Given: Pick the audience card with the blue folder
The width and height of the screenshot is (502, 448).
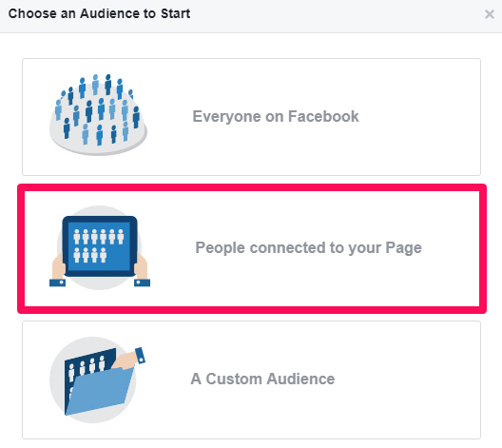Looking at the screenshot, I should pos(251,380).
